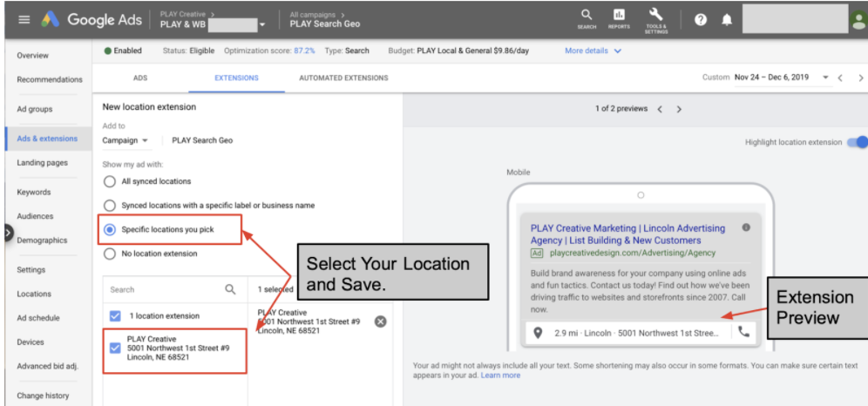Screen dimensions: 868x406
Task: Open the Campaign add-to dropdown
Action: [125, 140]
